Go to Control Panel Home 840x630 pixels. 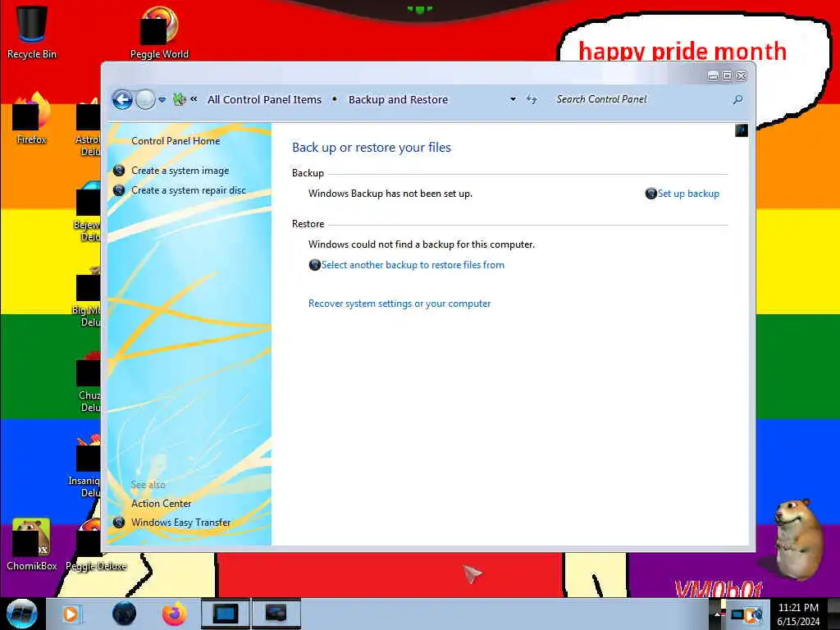pos(176,141)
